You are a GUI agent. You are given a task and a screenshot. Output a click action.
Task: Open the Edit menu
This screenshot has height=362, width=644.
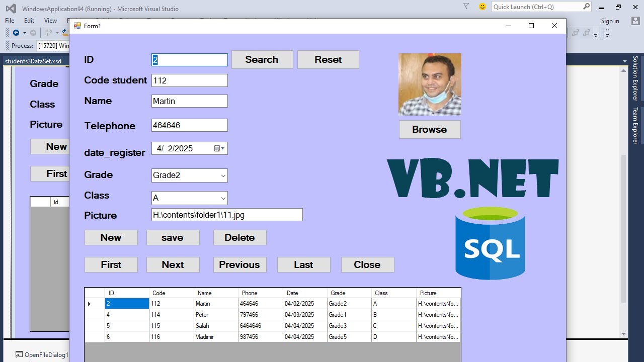[x=29, y=21]
